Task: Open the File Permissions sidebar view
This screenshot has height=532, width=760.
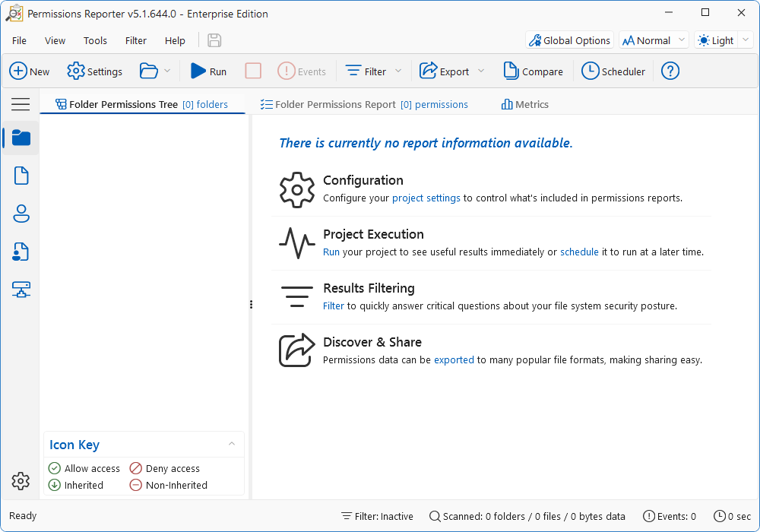Action: point(21,176)
